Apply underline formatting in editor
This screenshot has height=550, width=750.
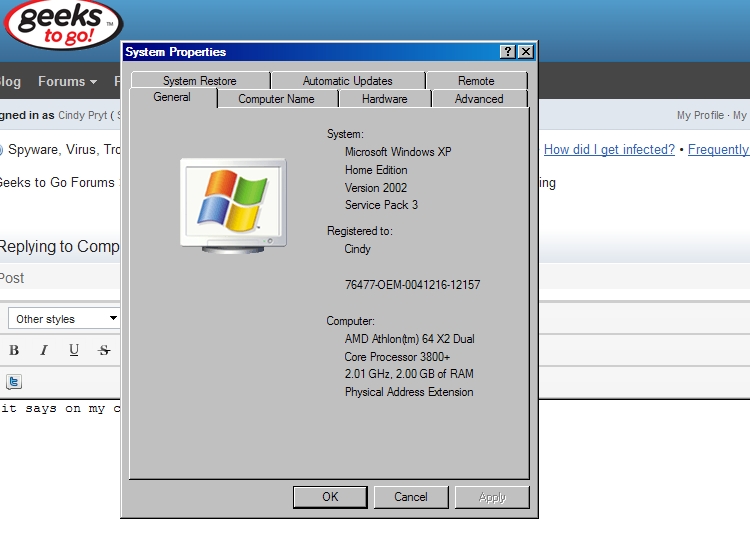point(74,350)
